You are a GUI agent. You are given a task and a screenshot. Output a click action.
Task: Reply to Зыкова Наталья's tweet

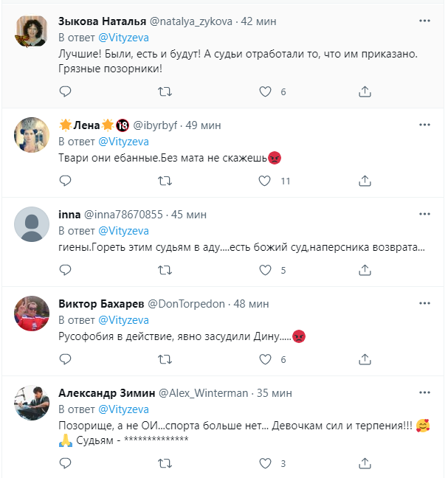65,91
